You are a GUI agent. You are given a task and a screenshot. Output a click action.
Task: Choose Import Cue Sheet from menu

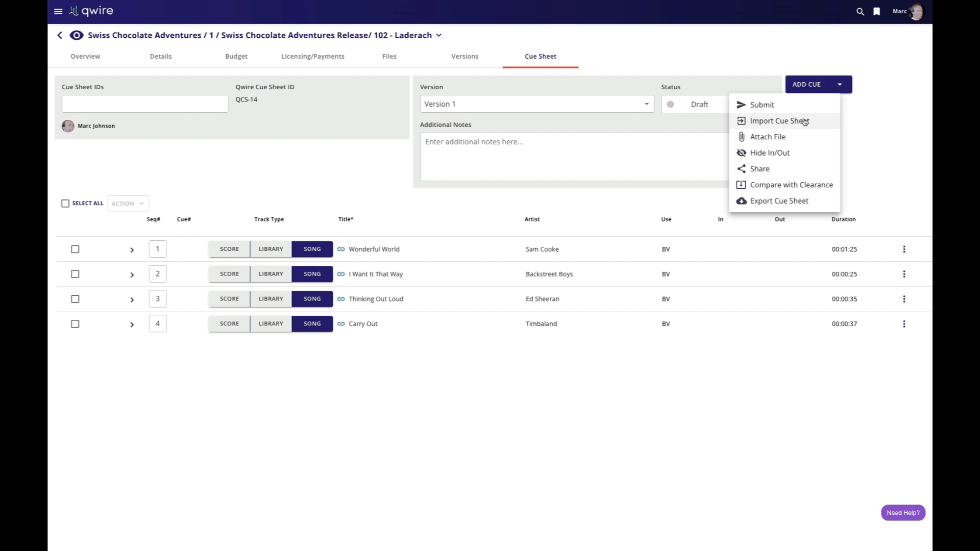(x=779, y=121)
